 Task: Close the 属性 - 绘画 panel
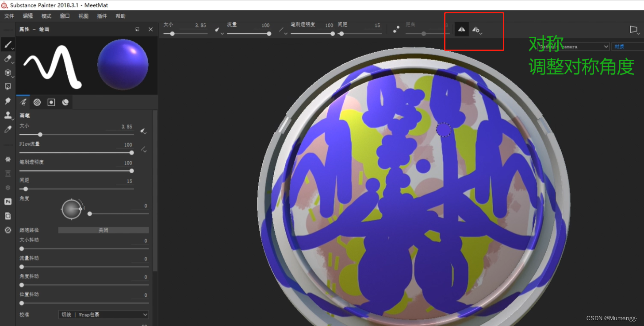click(150, 29)
